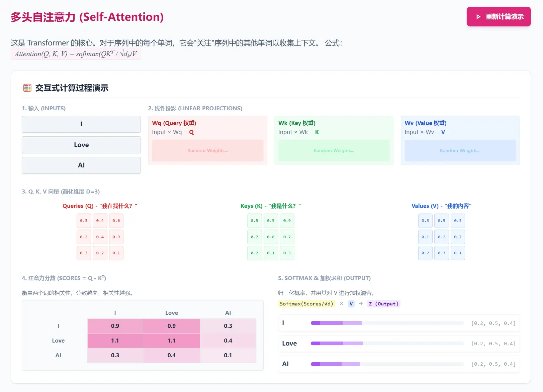Viewport: 543px width, 392px height.
Task: Click the Wk Key random weights box
Action: click(x=334, y=150)
